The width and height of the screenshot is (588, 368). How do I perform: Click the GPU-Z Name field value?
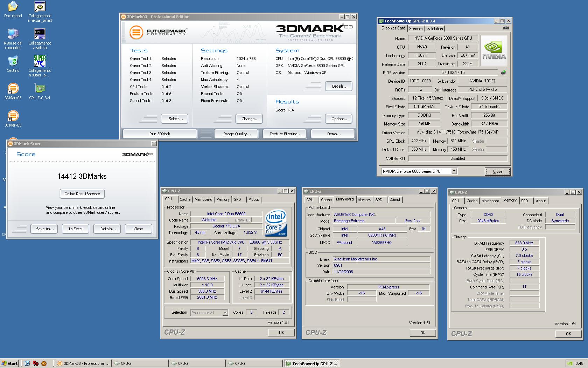(443, 38)
